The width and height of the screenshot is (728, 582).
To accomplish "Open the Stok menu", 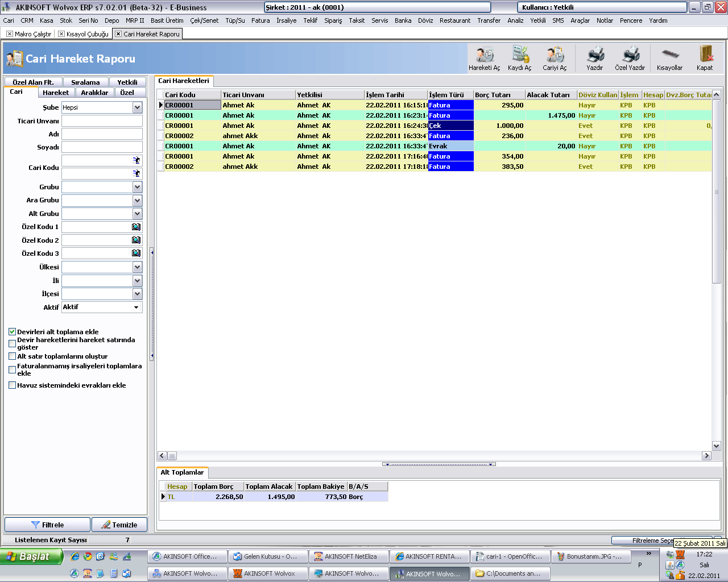I will click(x=66, y=20).
